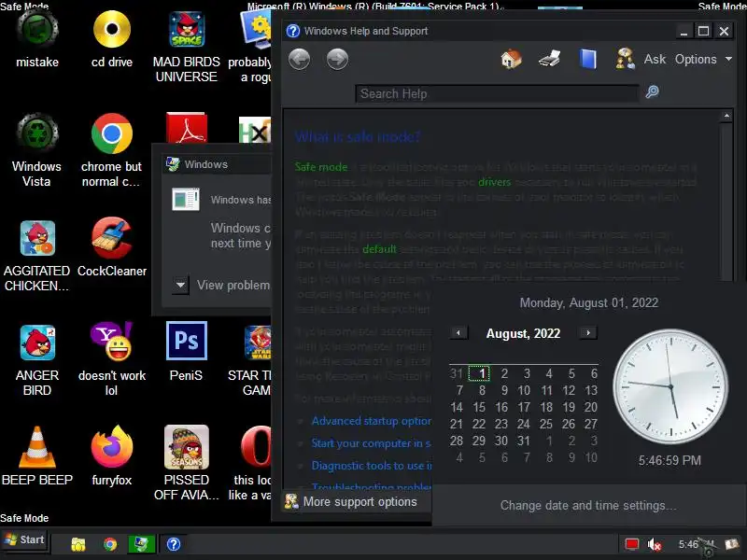Image resolution: width=747 pixels, height=560 pixels.
Task: Launch the Photoshop 'PeniS' shortcut
Action: (x=186, y=353)
